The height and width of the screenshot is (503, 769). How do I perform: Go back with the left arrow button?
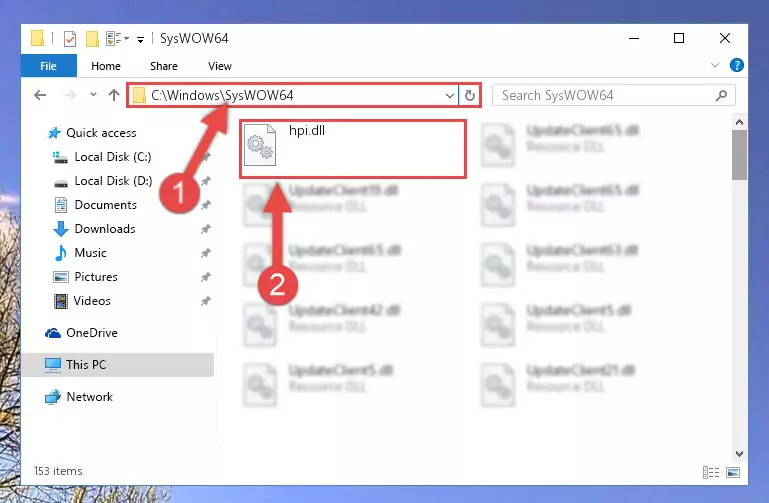(40, 95)
